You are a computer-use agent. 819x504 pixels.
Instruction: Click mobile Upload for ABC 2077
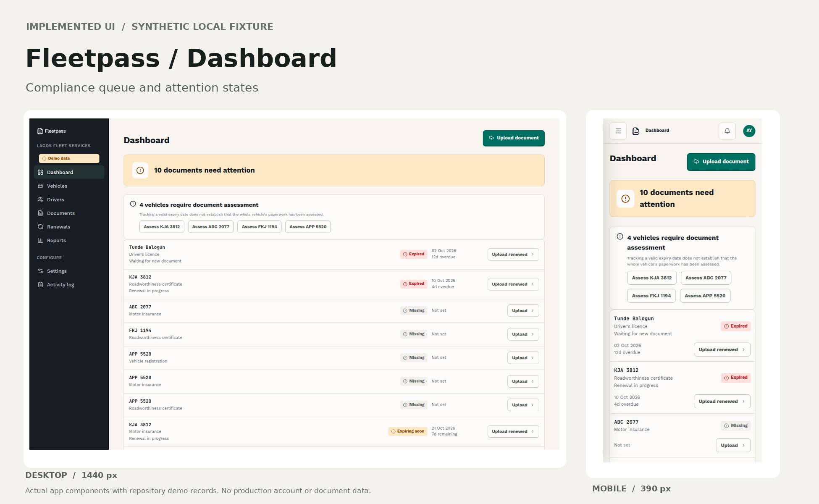733,446
